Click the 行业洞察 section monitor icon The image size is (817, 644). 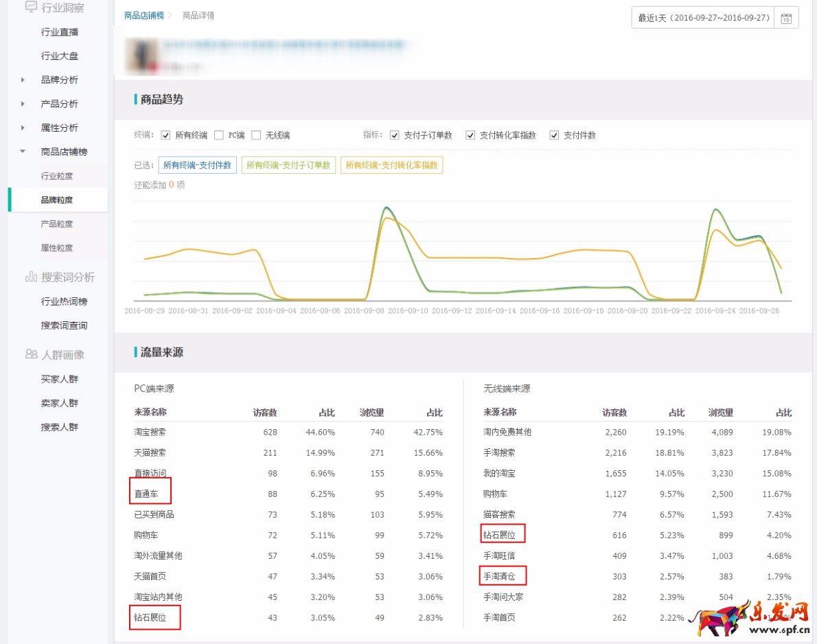pos(32,7)
